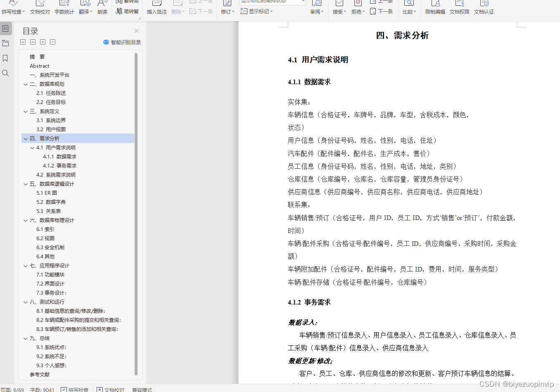Collapse the 五、数据库逻辑设计 section
The image size is (560, 392).
tap(26, 184)
